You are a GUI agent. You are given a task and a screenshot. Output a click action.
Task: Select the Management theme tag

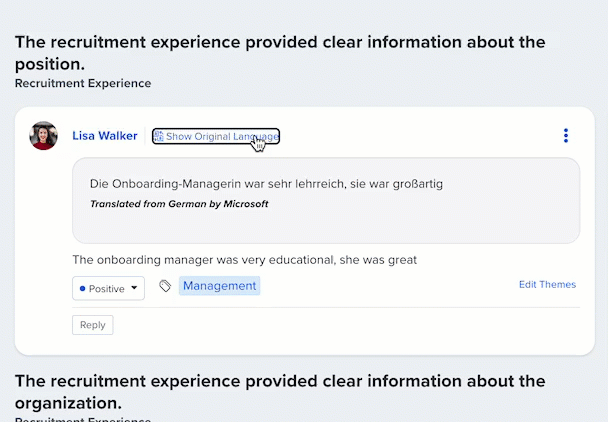tap(219, 286)
